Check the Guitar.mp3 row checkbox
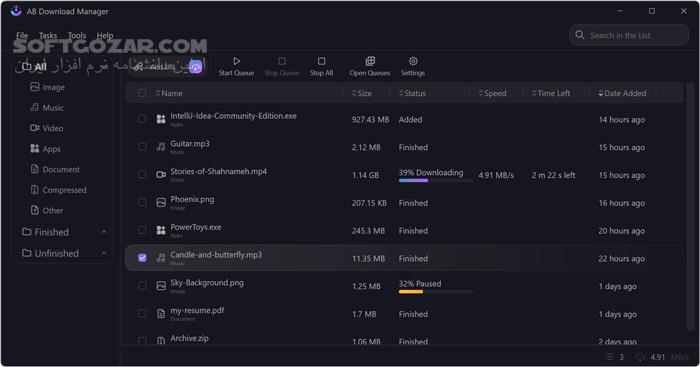This screenshot has width=700, height=367. coord(142,146)
